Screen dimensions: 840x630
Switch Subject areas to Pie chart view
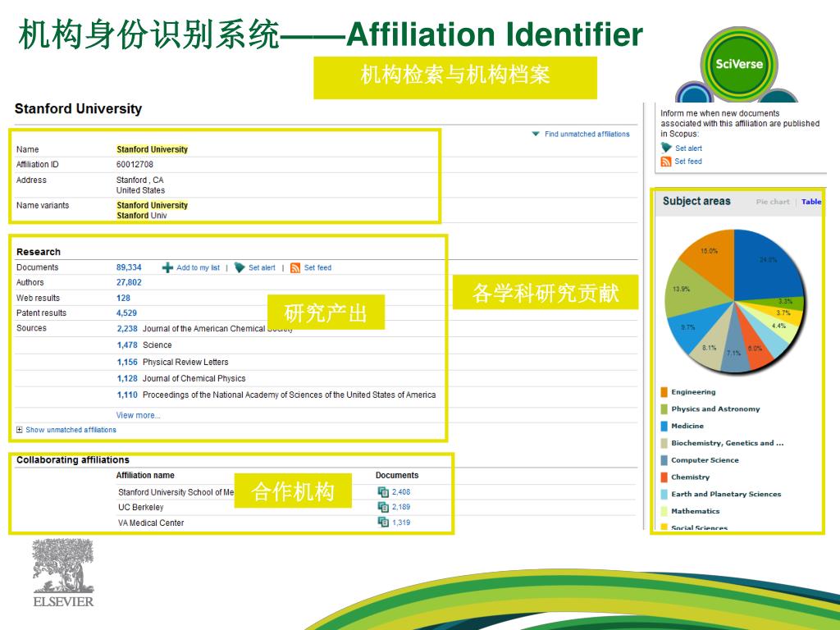773,202
